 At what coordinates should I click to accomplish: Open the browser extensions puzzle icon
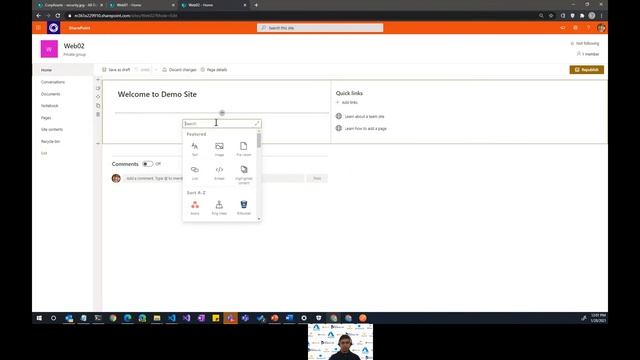tap(582, 16)
